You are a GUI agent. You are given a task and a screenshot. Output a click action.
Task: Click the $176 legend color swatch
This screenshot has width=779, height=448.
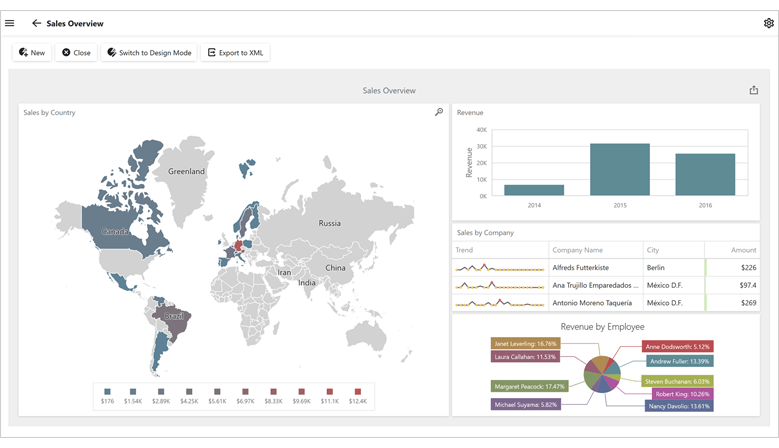(107, 391)
